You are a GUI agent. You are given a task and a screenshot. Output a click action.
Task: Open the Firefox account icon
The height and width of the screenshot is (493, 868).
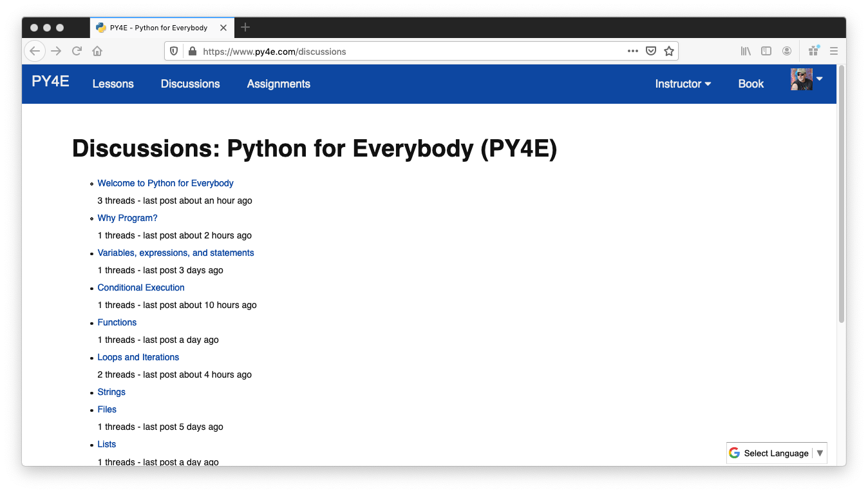click(787, 51)
